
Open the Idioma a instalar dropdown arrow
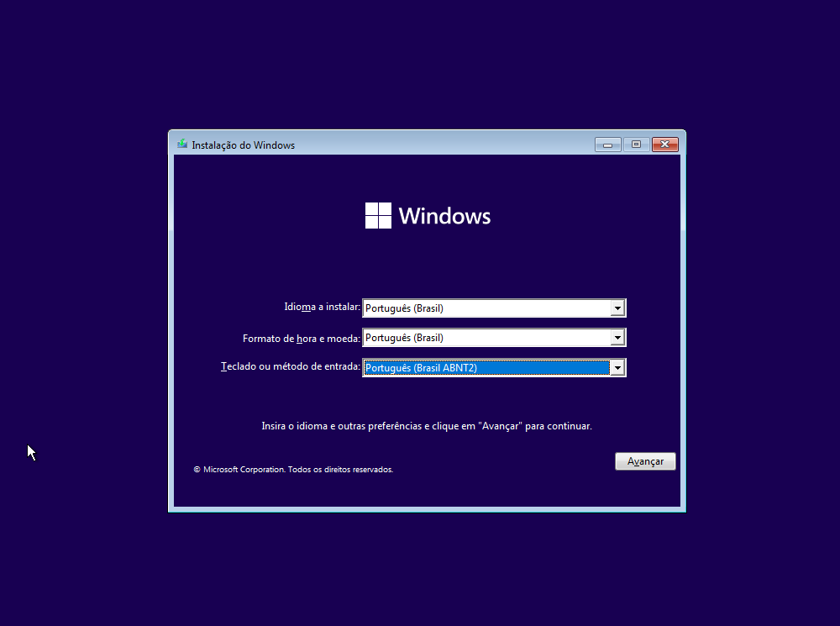point(617,308)
